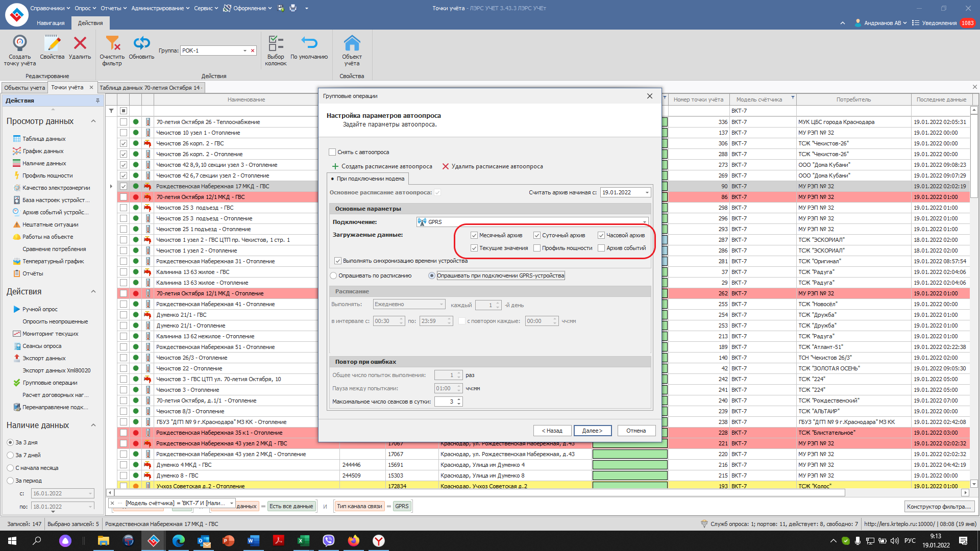Select Опрашивать по расписанию radio
This screenshot has width=980, height=551.
(x=334, y=275)
